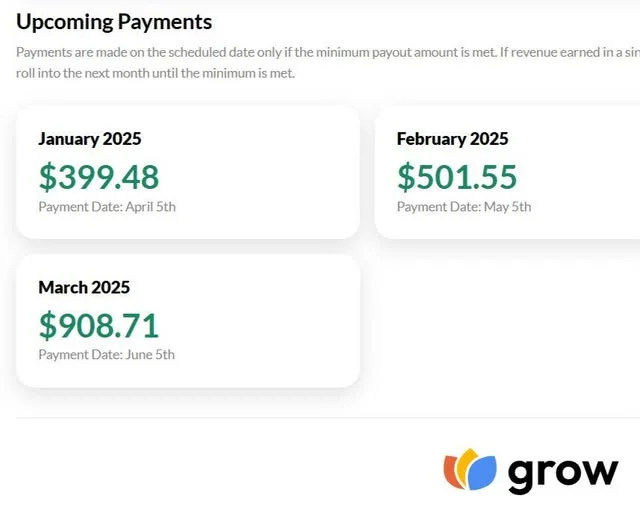This screenshot has width=640, height=516.
Task: Click Payment Date: June 5th text
Action: (107, 354)
